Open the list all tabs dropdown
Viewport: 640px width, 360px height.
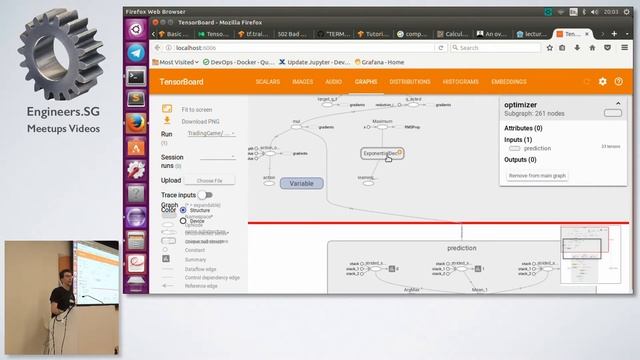tap(627, 34)
